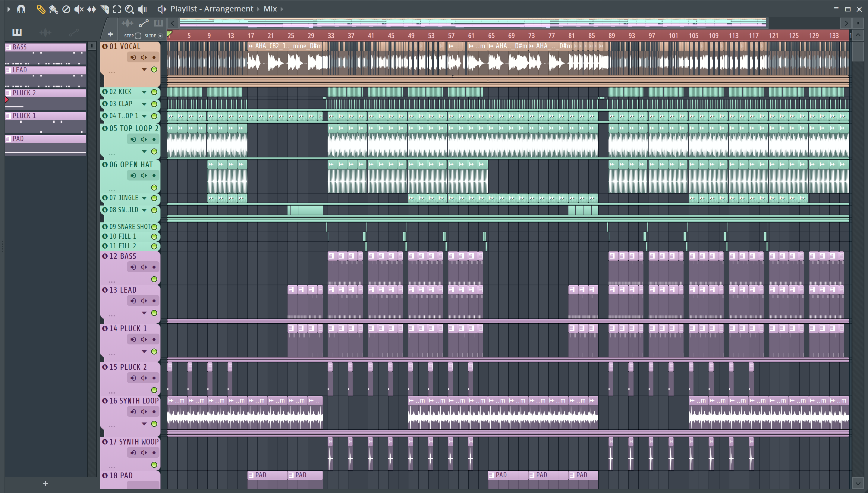Click the speaker icon on 13 LEAD track
868x493 pixels.
coord(144,301)
